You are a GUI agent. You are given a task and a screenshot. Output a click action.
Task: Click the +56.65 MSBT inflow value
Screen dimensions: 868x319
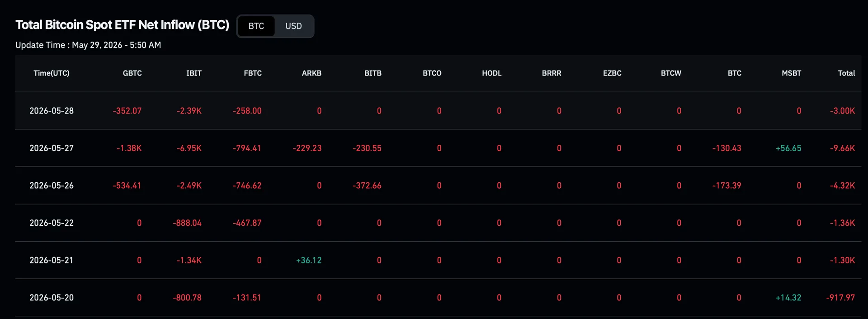pyautogui.click(x=788, y=148)
